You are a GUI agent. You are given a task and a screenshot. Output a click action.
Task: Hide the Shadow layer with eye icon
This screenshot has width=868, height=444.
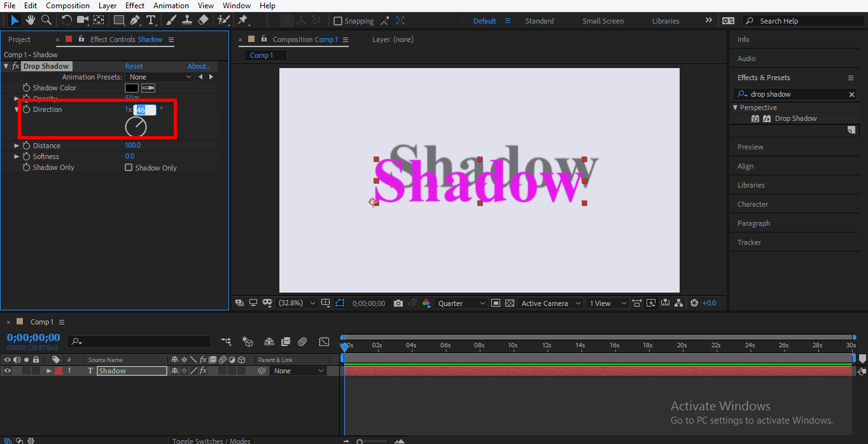tap(8, 371)
